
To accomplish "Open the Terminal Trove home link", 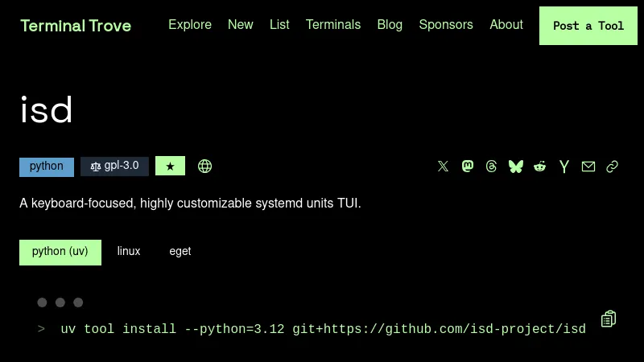I will coord(76,26).
